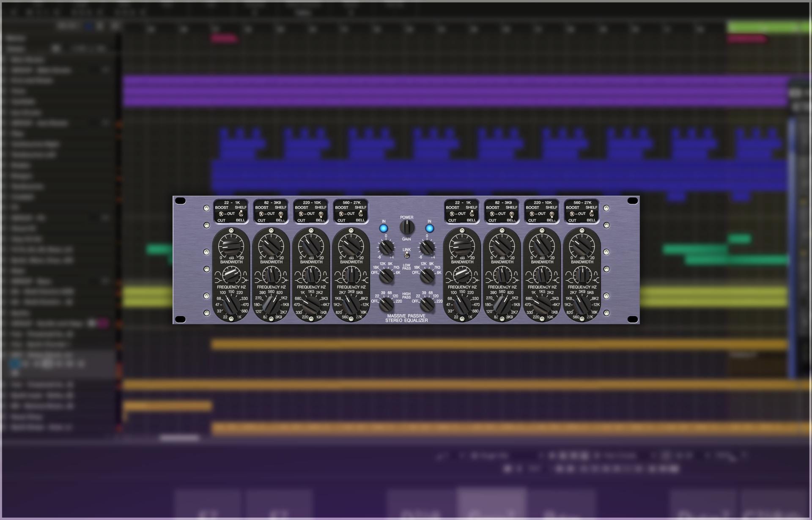Flip the LINK switch between channels

pyautogui.click(x=406, y=255)
